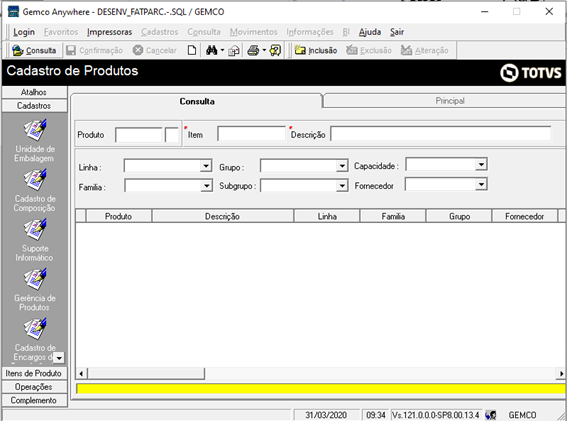Screen dimensions: 567x421
Task: Click the help question mark icon
Action: coord(275,50)
